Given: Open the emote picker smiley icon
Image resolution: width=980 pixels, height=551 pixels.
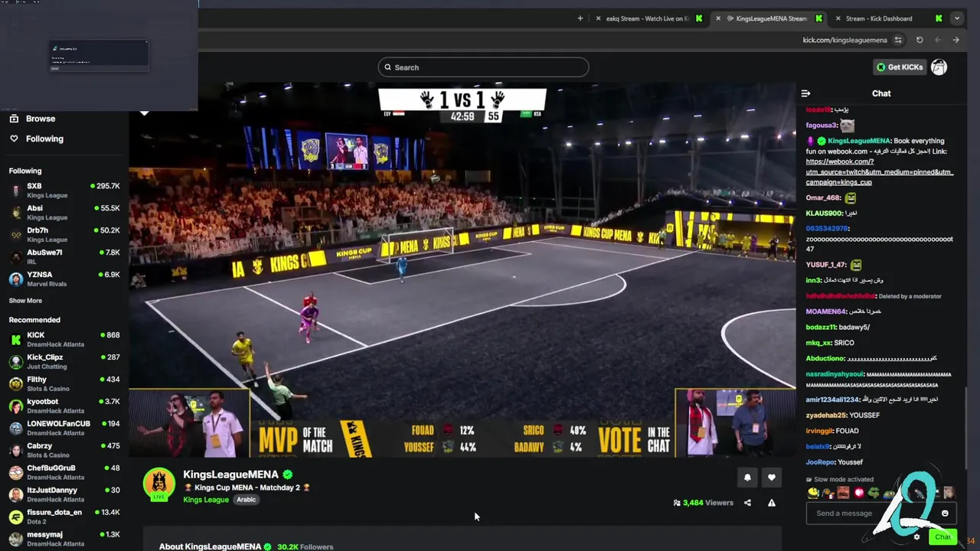Looking at the screenshot, I should (945, 514).
